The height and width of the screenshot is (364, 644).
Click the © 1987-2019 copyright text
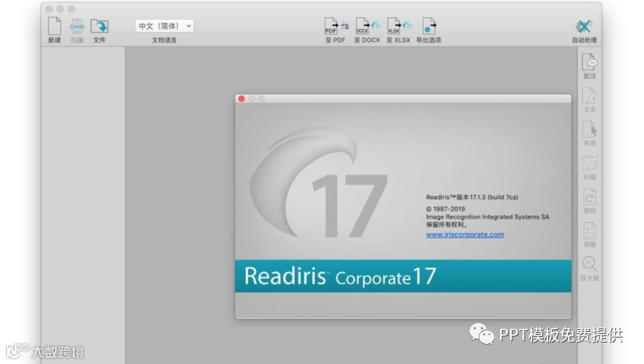tap(445, 209)
